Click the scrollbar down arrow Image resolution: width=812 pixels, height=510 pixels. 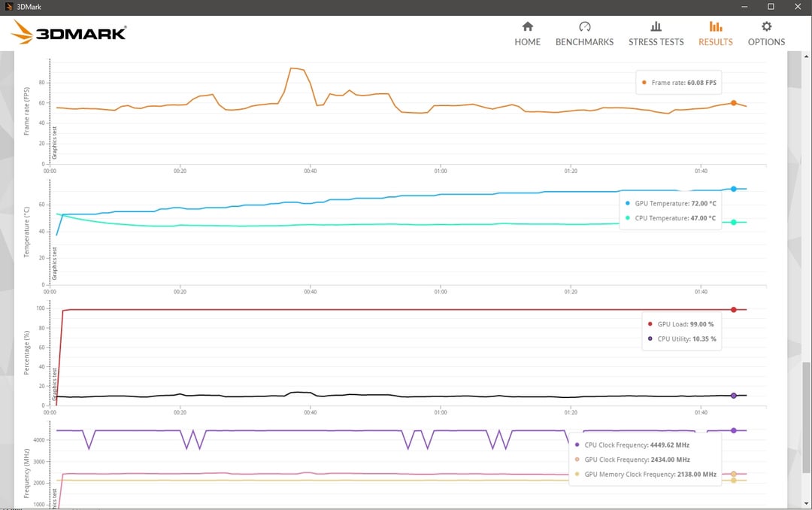[806, 503]
